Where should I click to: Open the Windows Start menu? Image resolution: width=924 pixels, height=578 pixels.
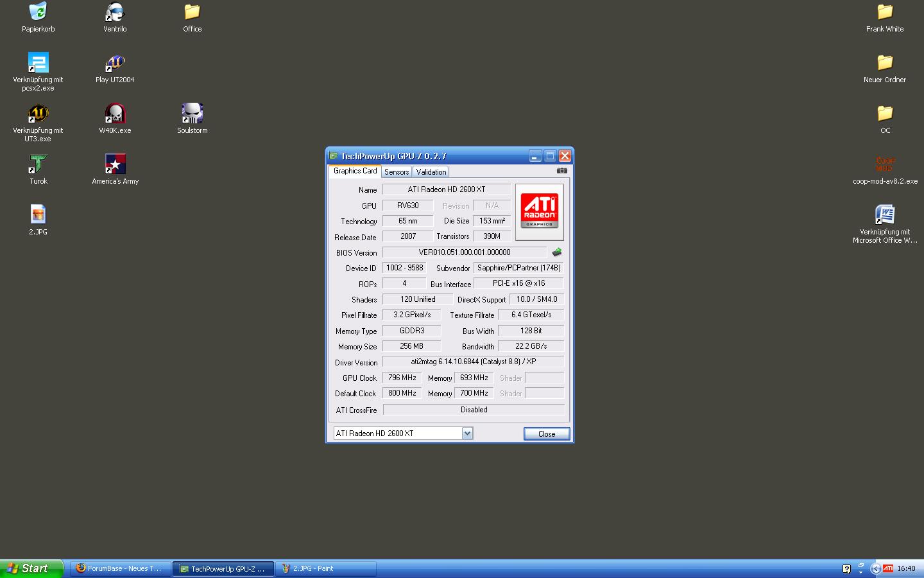31,568
